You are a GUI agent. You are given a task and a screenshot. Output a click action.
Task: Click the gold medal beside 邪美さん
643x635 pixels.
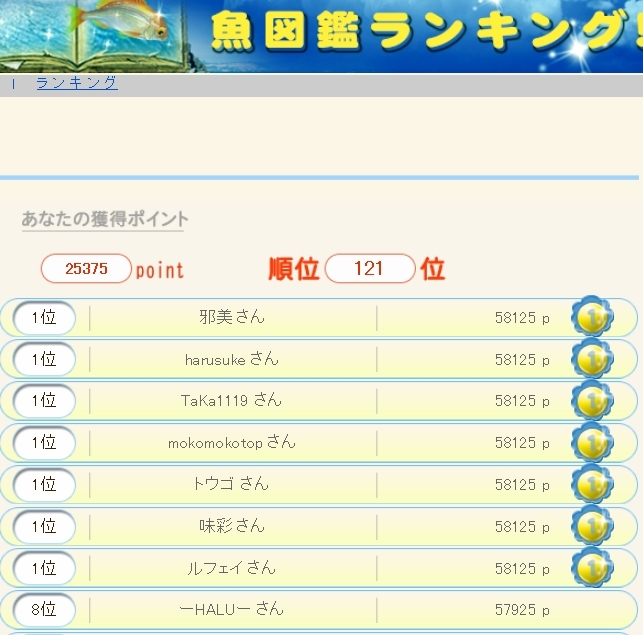[x=592, y=317]
